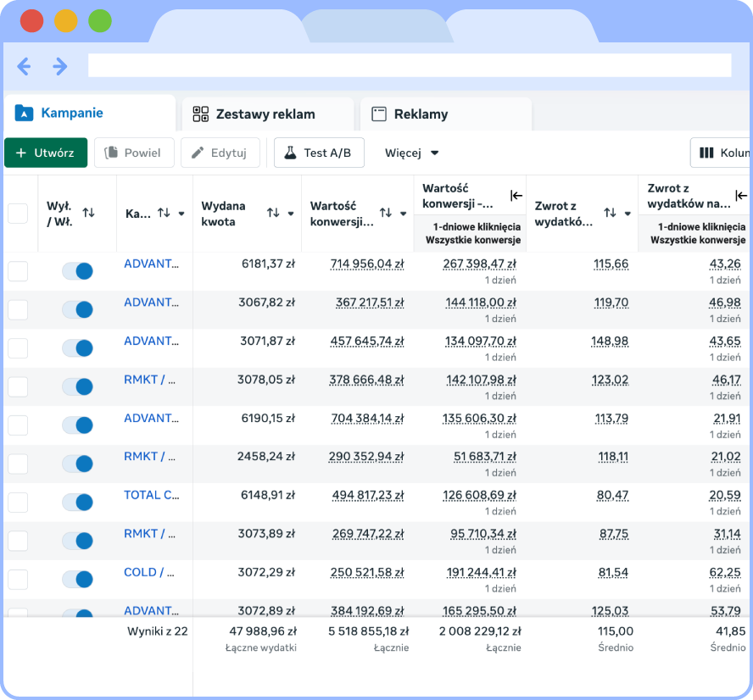Expand the Zwrot z wydatków column dropdown
This screenshot has height=700, width=753.
628,214
